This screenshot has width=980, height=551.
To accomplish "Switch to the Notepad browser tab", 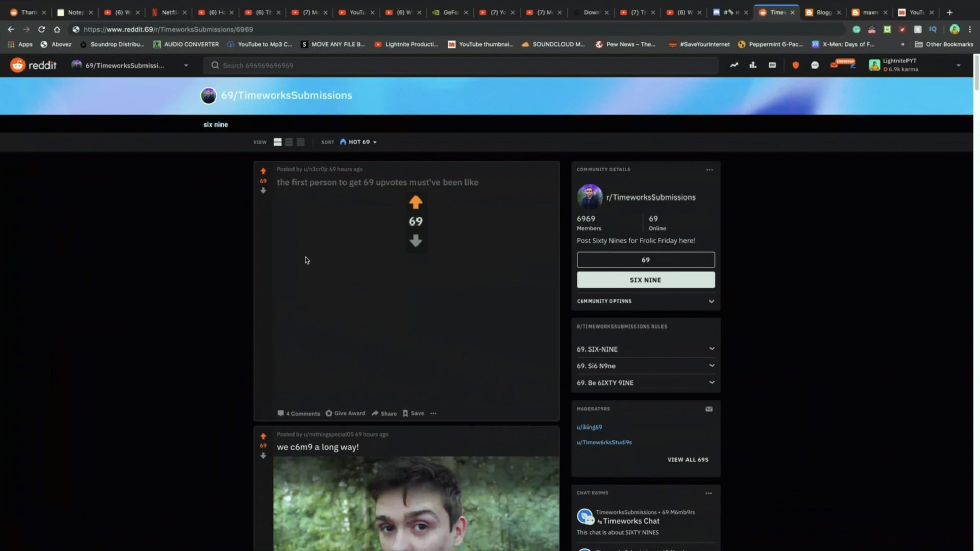I will (75, 12).
